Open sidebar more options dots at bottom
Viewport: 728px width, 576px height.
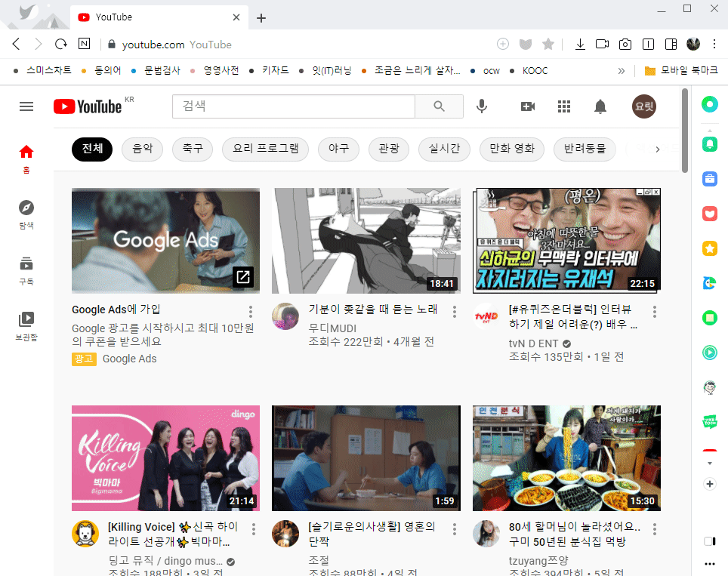tap(709, 564)
